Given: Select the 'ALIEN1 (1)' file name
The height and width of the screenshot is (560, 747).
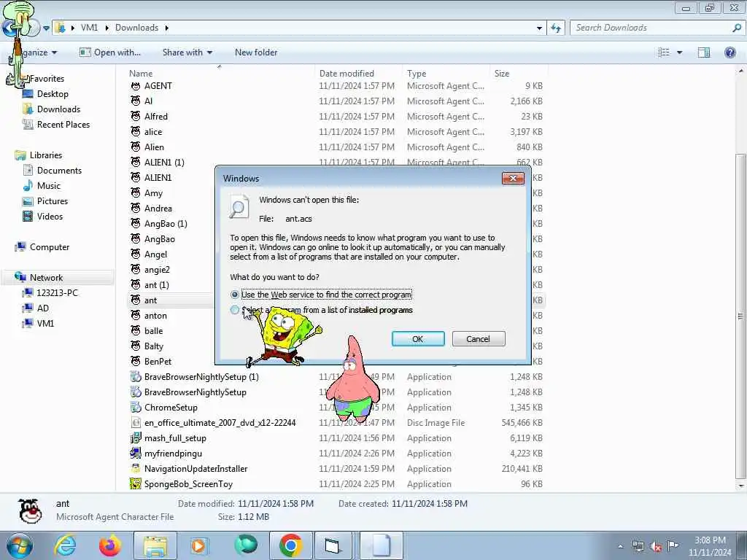Looking at the screenshot, I should 164,163.
